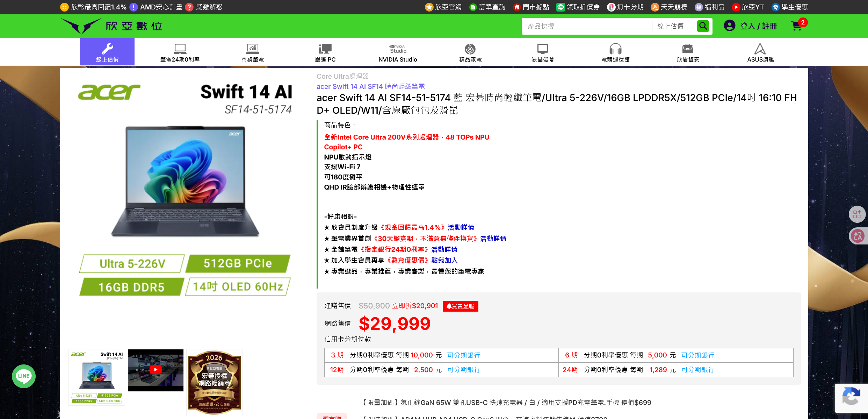Open 欣亞官網 link

tap(443, 7)
